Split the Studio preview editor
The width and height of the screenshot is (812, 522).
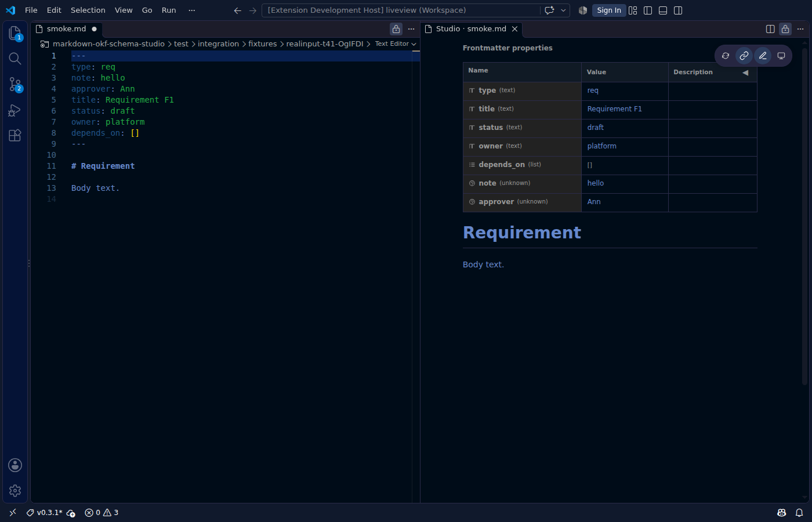pyautogui.click(x=770, y=29)
